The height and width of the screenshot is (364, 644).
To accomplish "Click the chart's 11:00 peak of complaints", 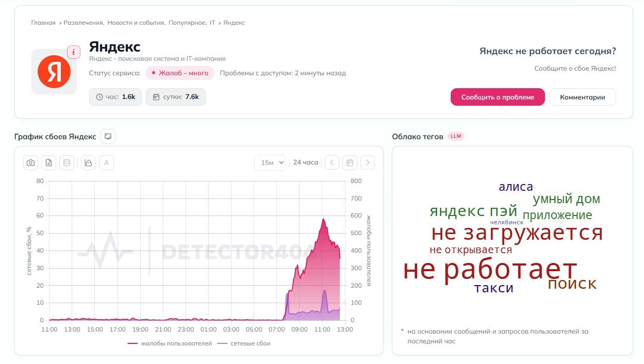I will pyautogui.click(x=323, y=219).
